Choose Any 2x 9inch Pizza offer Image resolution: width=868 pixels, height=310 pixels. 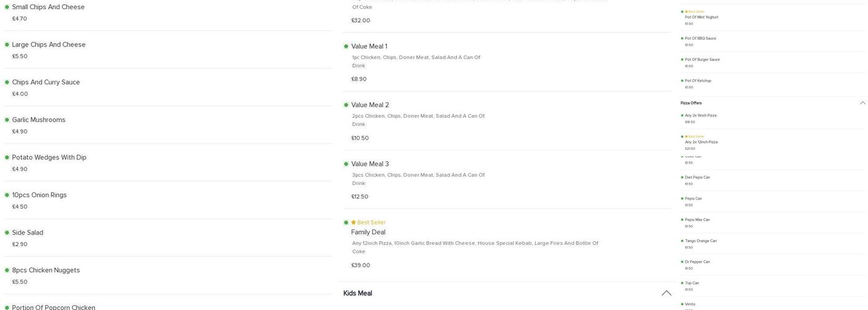click(701, 115)
